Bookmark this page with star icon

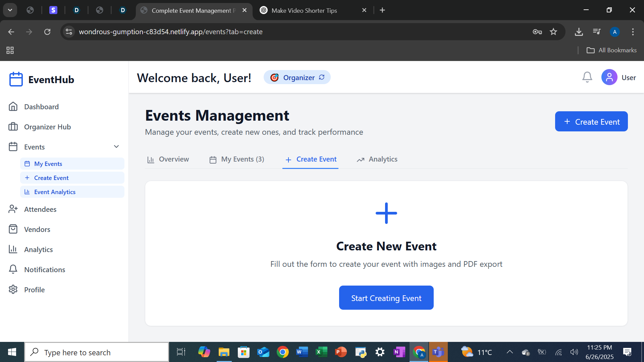click(x=553, y=32)
